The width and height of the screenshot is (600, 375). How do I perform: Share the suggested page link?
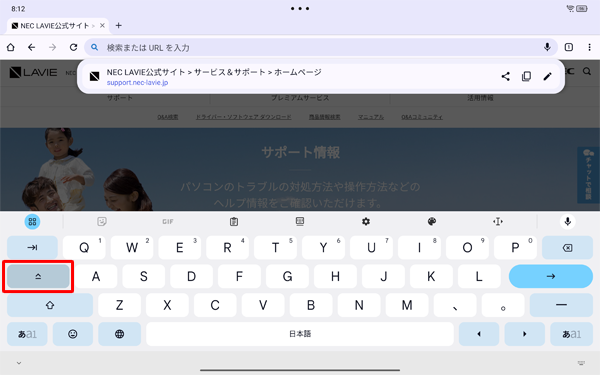pyautogui.click(x=505, y=76)
